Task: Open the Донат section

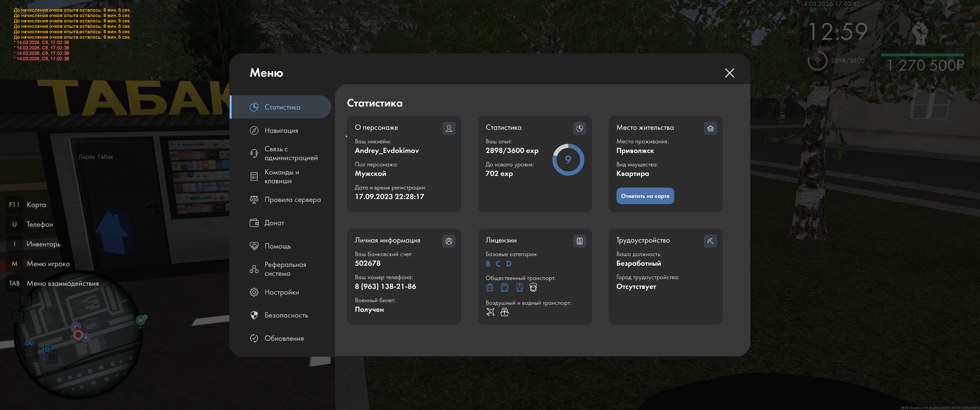Action: tap(274, 223)
